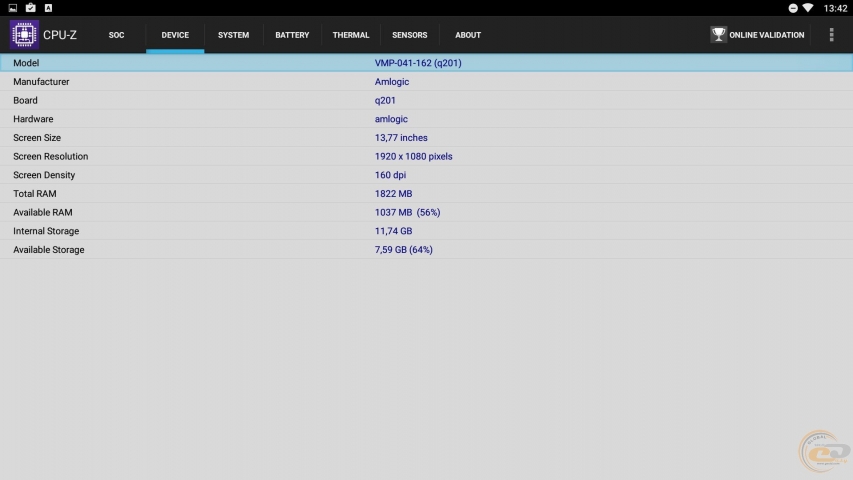This screenshot has width=853, height=480.
Task: Select the Manufacturer row label
Action: 41,82
